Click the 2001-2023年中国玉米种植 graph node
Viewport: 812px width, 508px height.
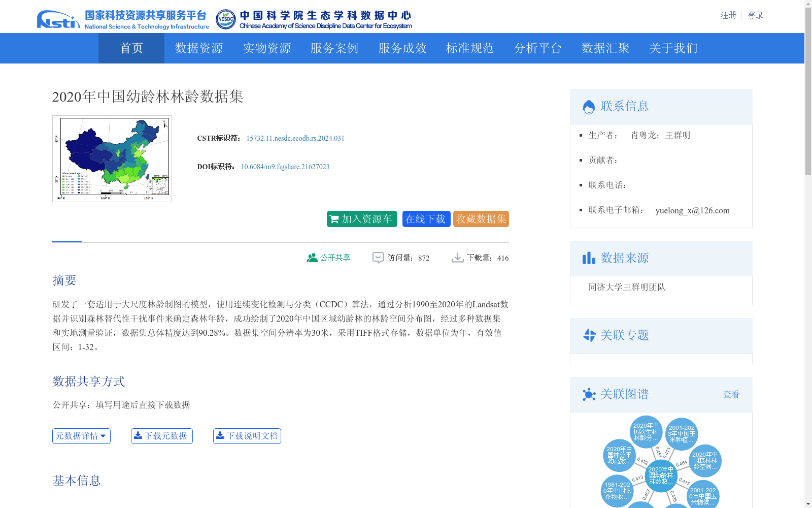tap(682, 434)
